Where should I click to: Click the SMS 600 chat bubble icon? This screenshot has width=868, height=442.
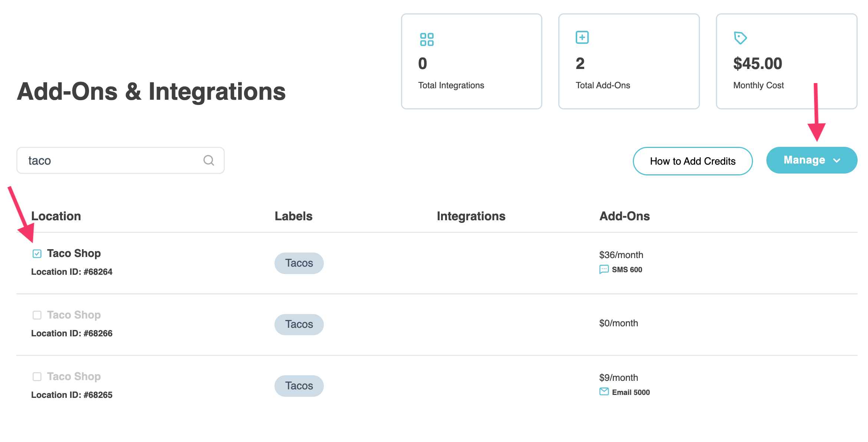pos(605,269)
